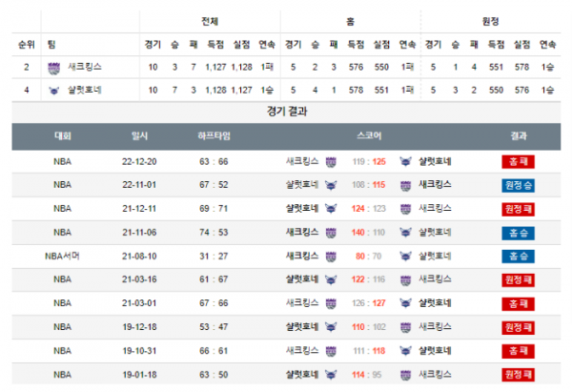Screen dimensions: 572x392
Task: Click the 140 : 110 score
Action: click(x=368, y=233)
